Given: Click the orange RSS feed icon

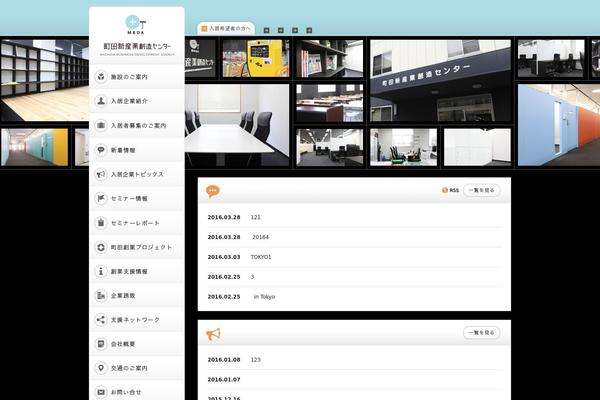Looking at the screenshot, I should (x=445, y=190).
